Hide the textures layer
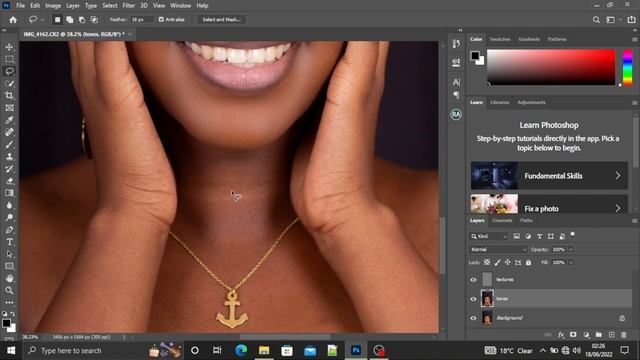The height and width of the screenshot is (360, 640). point(473,280)
